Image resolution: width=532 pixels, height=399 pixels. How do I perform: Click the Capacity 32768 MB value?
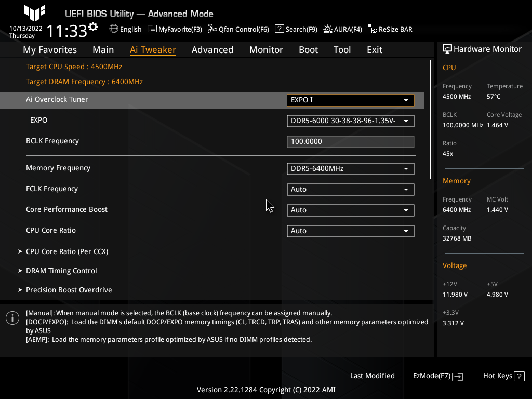[457, 238]
